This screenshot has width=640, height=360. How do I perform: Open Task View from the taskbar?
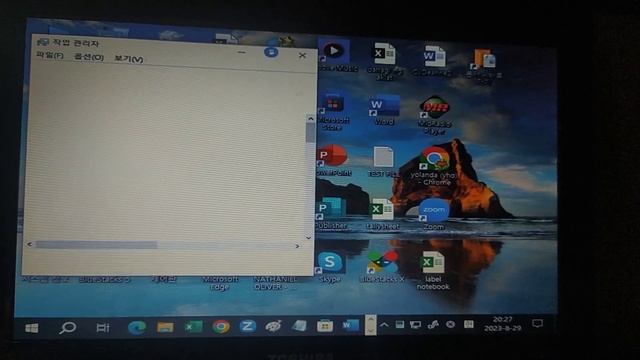click(102, 327)
